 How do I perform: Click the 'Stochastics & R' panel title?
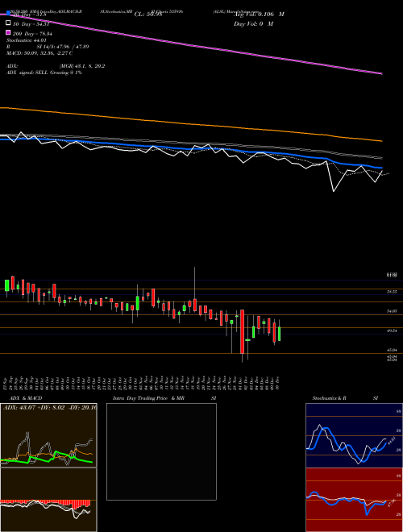point(330,398)
